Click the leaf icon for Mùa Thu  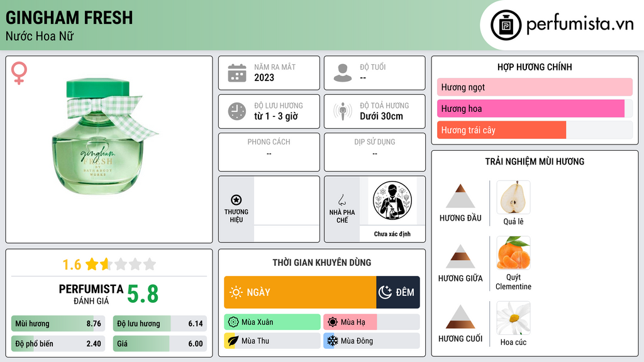tap(233, 341)
